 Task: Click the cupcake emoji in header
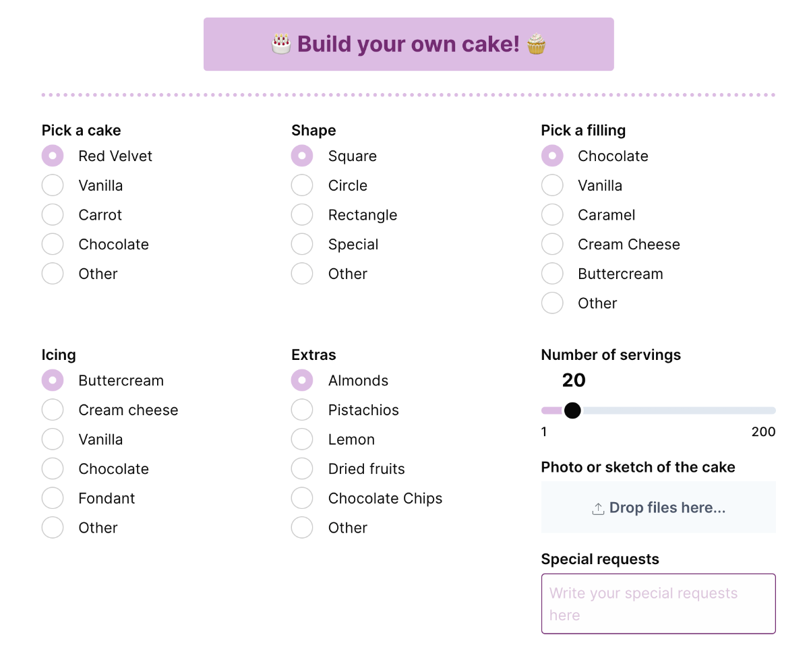click(537, 44)
